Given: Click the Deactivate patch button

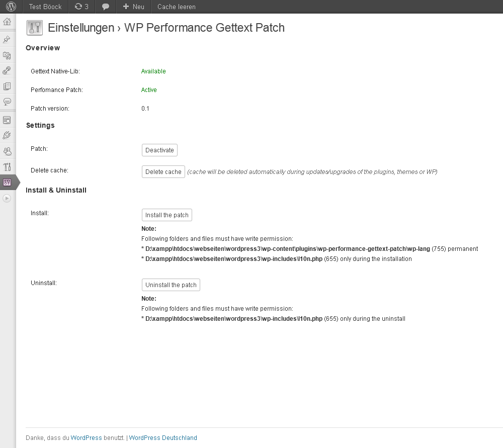Looking at the screenshot, I should (159, 150).
